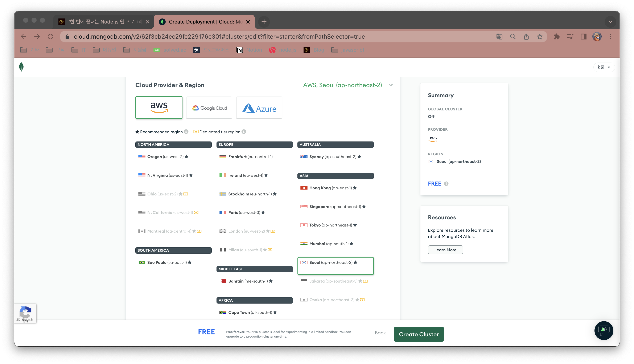Image resolution: width=634 pixels, height=364 pixels.
Task: Reload the page
Action: pyautogui.click(x=51, y=37)
